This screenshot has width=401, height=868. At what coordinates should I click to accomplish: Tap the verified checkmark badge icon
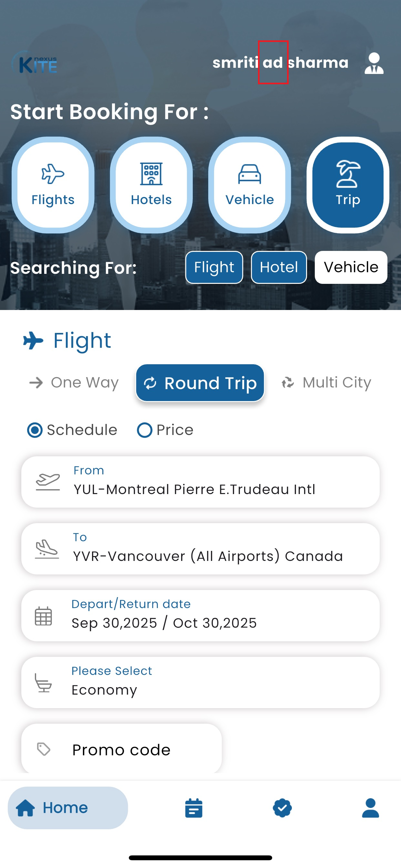pyautogui.click(x=282, y=808)
